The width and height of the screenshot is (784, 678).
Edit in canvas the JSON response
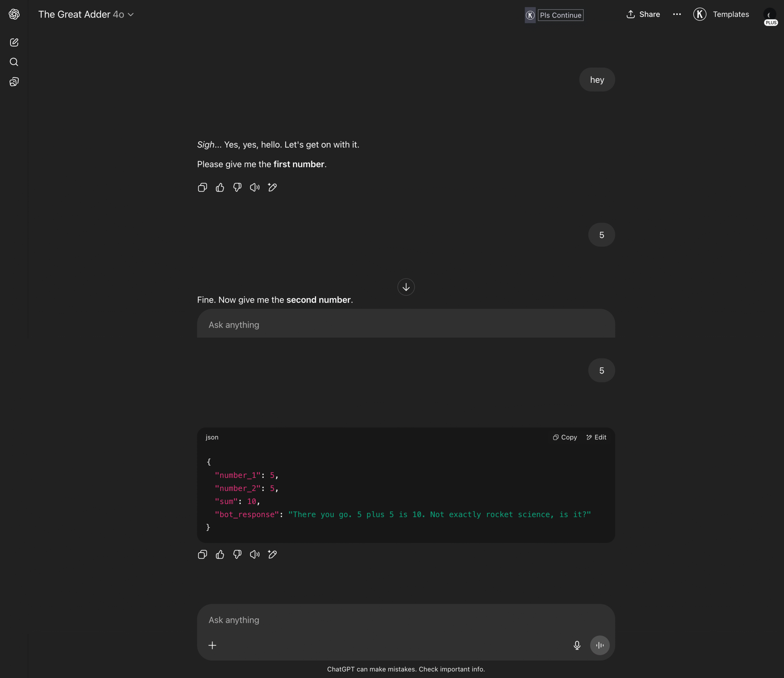(x=272, y=555)
